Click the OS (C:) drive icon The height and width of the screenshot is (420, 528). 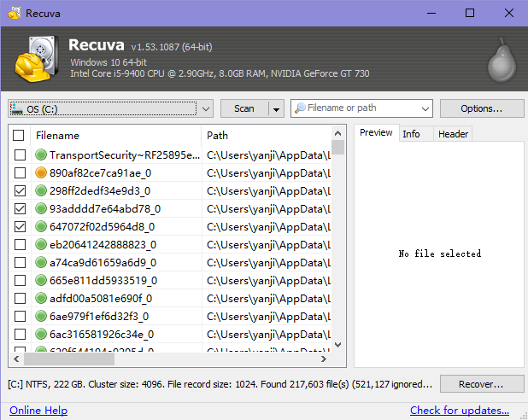[x=16, y=108]
